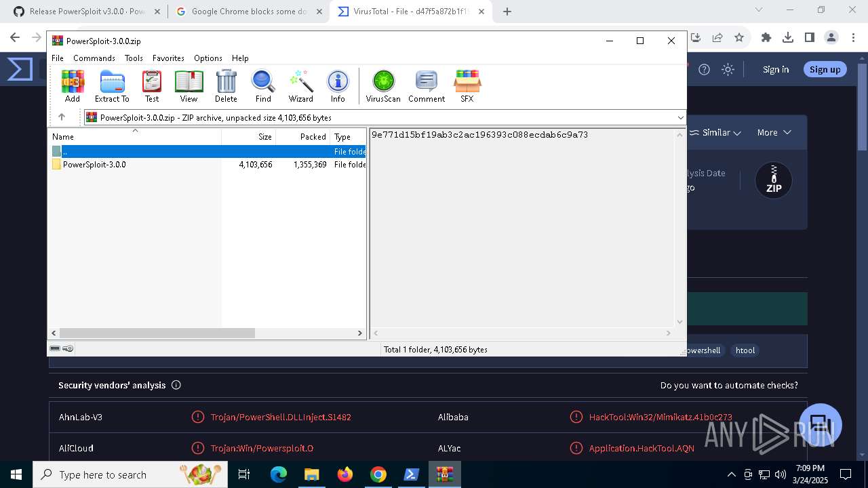Image resolution: width=868 pixels, height=488 pixels.
Task: Toggle Chrome side panel icon
Action: [810, 38]
